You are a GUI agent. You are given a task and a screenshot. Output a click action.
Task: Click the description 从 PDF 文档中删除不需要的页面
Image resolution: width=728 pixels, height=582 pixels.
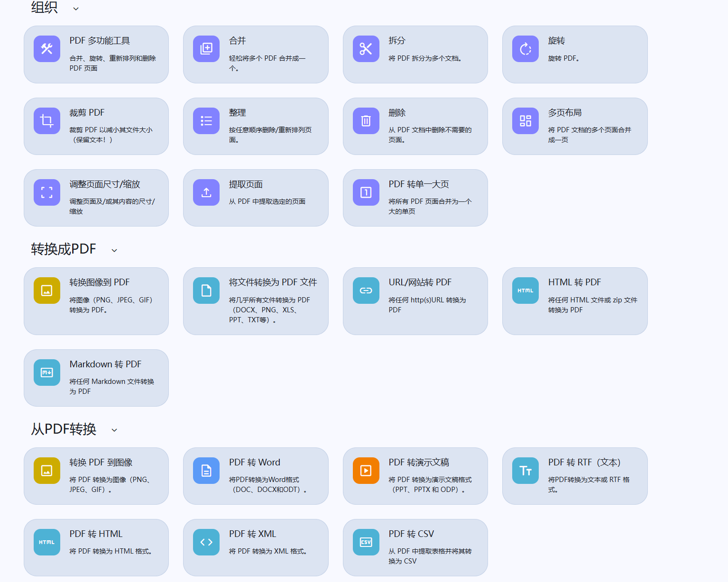tap(430, 135)
